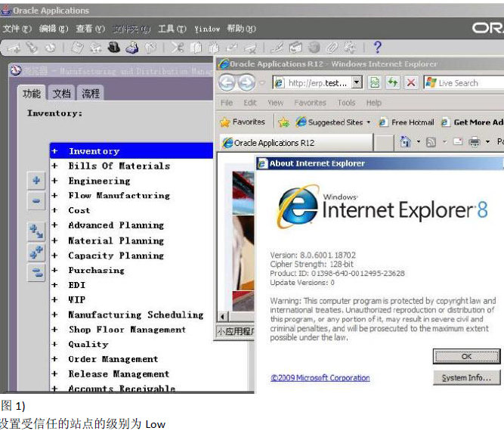Click the IE home icon

[405, 141]
